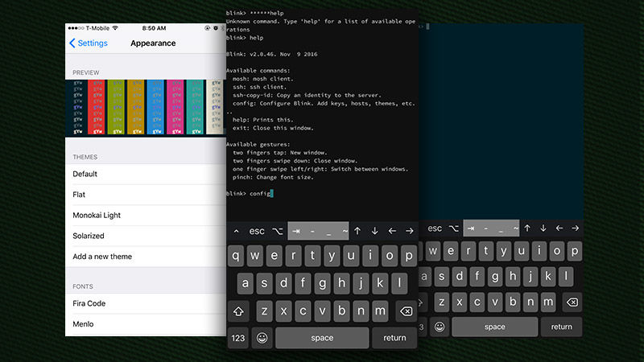Viewport: 644px width, 362px height.
Task: Tap the emoji key on middle keyboard
Action: (x=262, y=338)
